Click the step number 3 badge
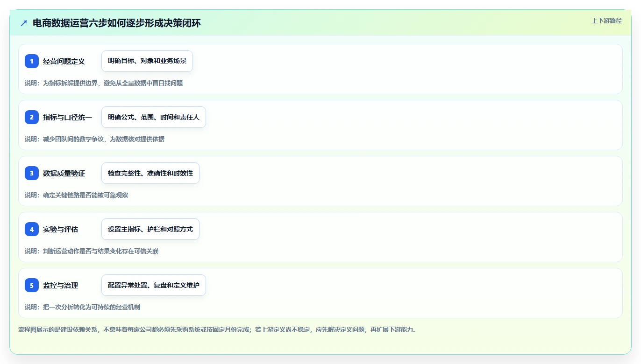Viewport: 641px width, 364px height. point(32,173)
